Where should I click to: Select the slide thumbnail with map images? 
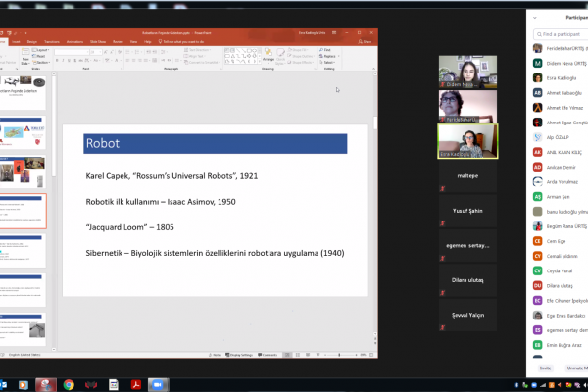[x=23, y=132]
